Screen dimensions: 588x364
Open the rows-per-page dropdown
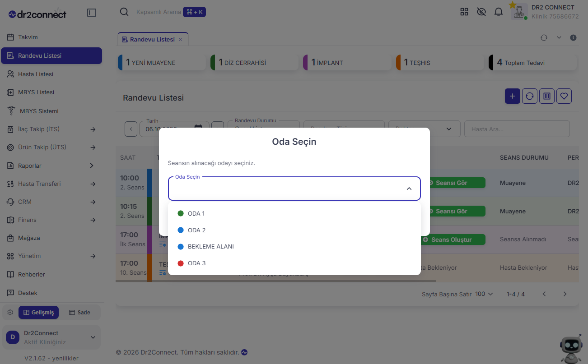[x=484, y=294]
